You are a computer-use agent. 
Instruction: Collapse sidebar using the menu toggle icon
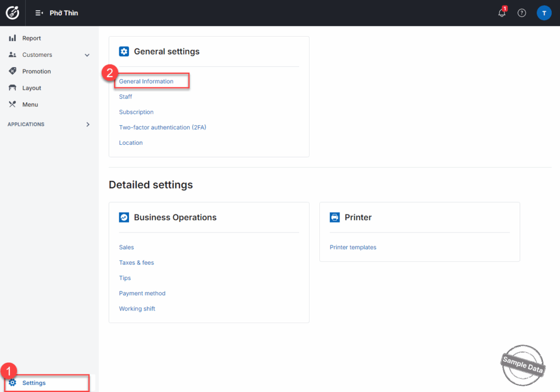point(39,13)
